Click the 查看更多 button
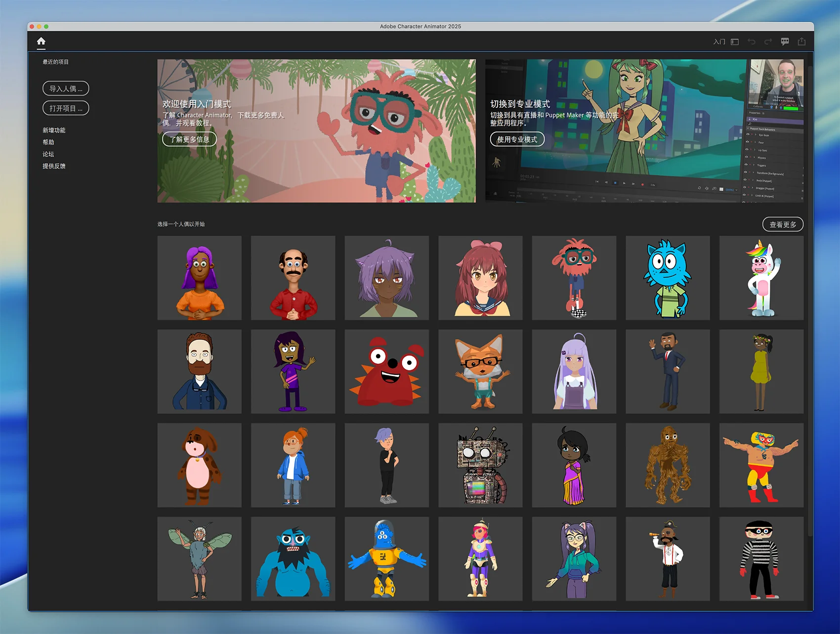840x634 pixels. (x=783, y=224)
